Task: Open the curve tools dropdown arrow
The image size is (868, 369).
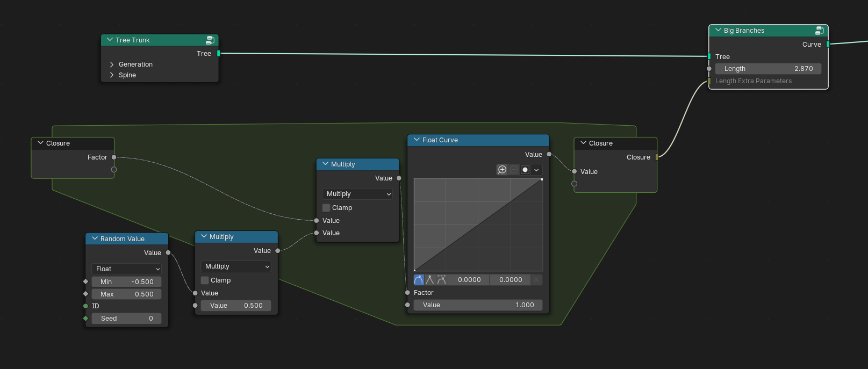Action: coord(536,170)
